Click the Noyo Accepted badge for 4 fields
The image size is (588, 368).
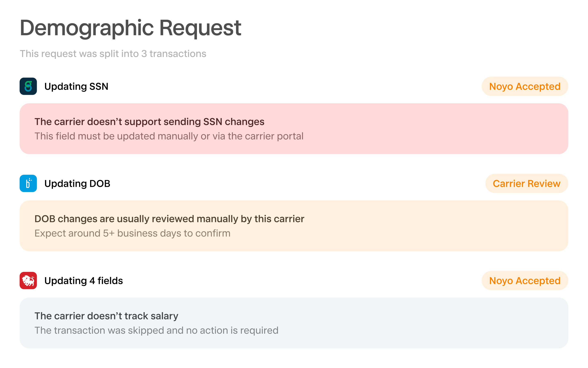click(x=524, y=280)
